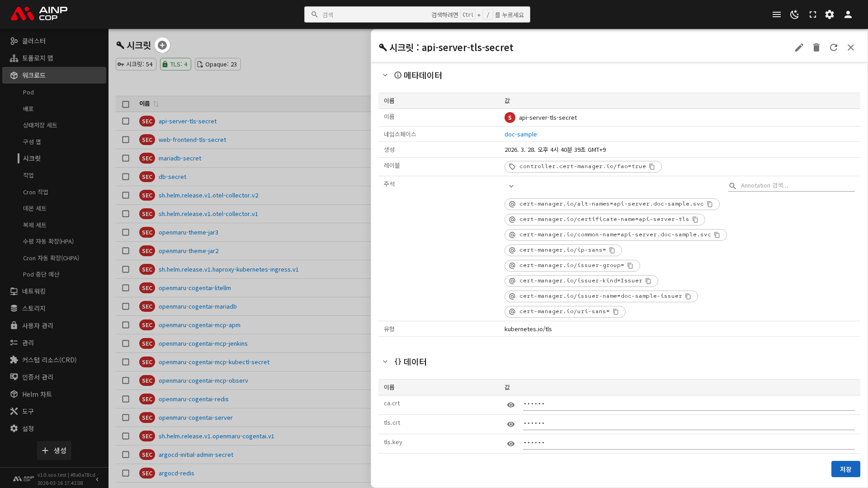Viewport: 868px width, 488px height.
Task: Open the doc-sample namespace link
Action: [x=520, y=134]
